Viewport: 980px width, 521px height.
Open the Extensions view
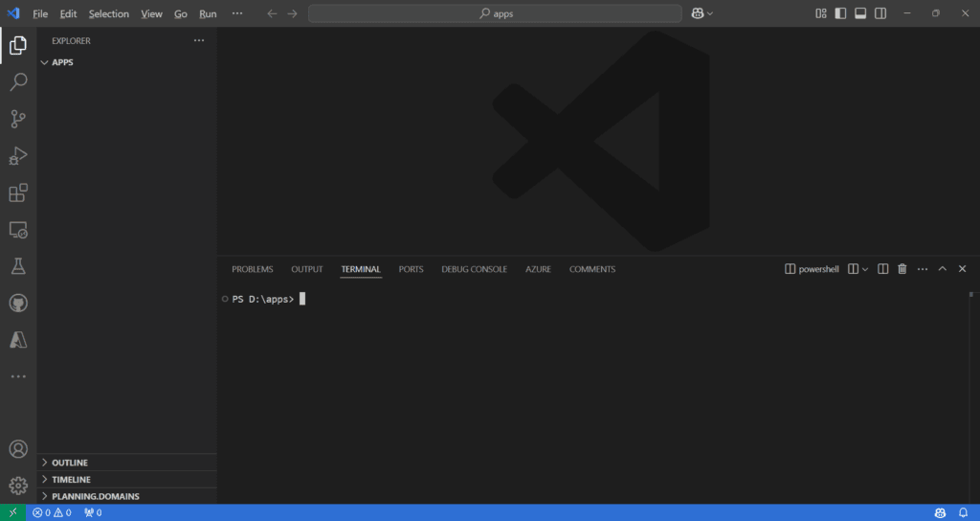(x=18, y=193)
